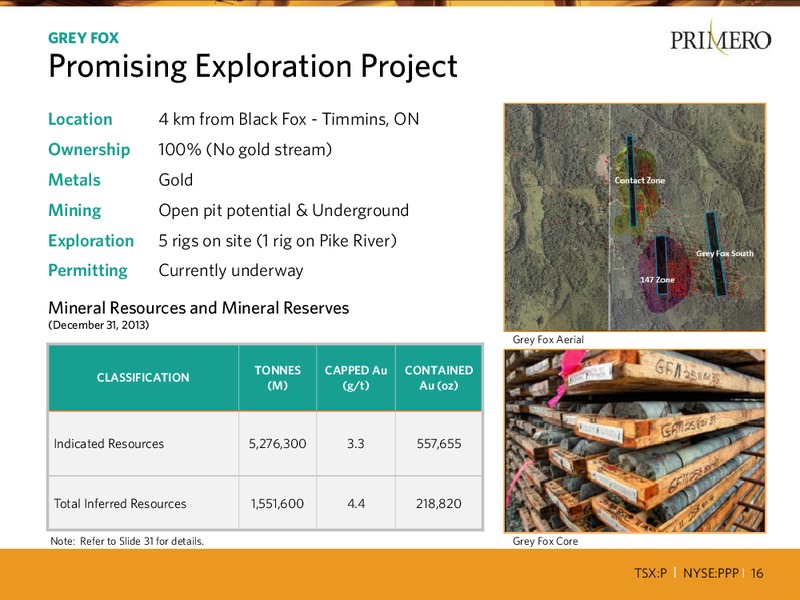Screen dimensions: 800x600
Task: Open the Grey Fox Aerial image
Action: point(635,217)
